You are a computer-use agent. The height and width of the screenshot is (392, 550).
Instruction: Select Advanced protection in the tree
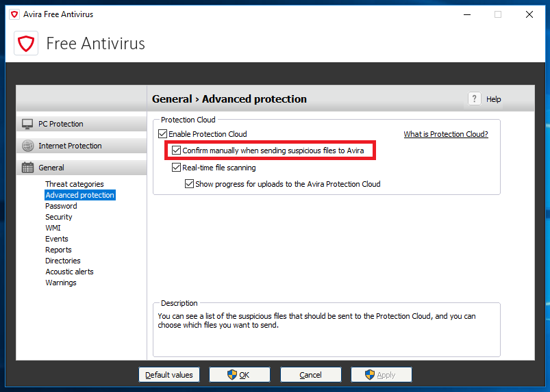(80, 195)
